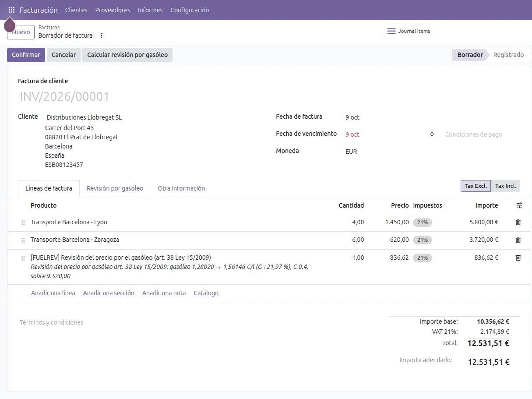Click quantity 4,00 on Lyon line
532x399 pixels.
point(358,222)
